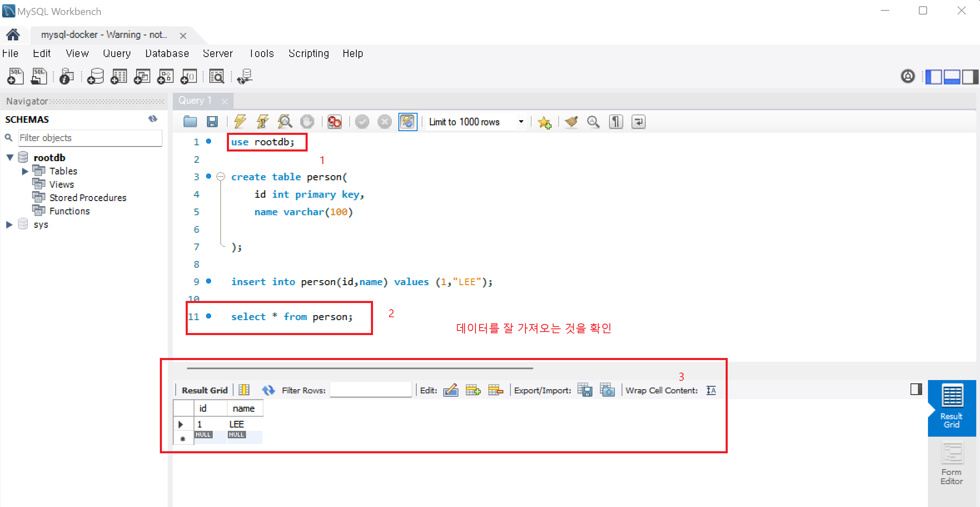This screenshot has height=507, width=980.
Task: Click the Explain execution plan magnifier icon
Action: pyautogui.click(x=285, y=122)
